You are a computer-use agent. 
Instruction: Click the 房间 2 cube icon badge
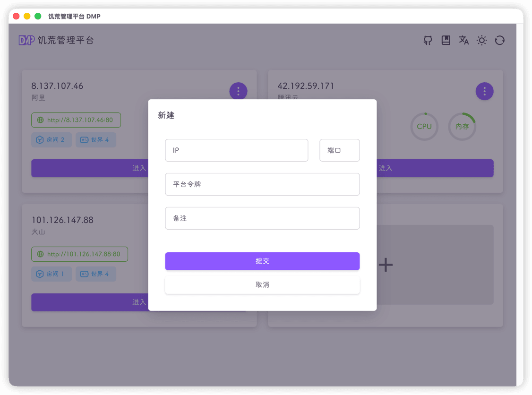click(x=39, y=140)
